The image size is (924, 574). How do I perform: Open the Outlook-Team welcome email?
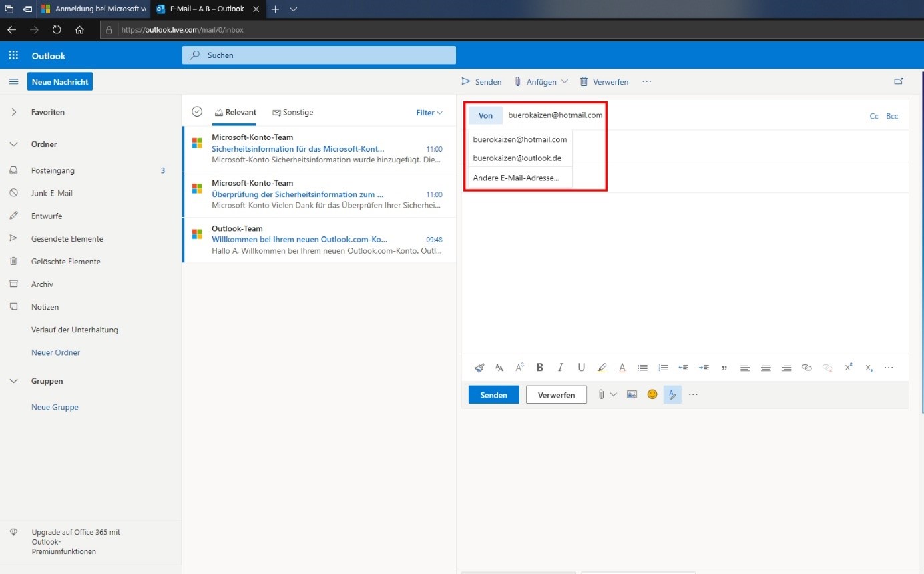point(319,240)
